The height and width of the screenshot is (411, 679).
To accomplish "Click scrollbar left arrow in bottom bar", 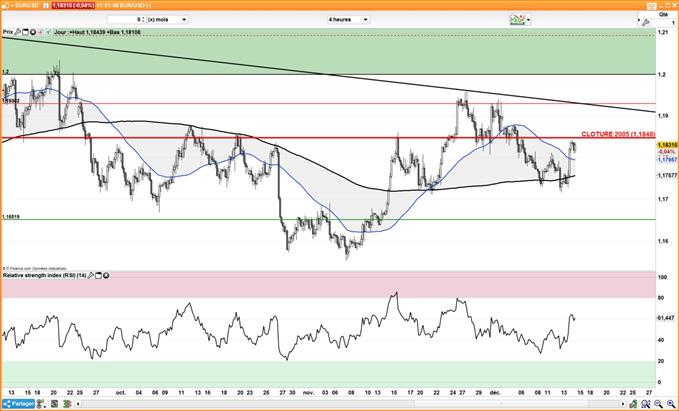I will (x=78, y=404).
